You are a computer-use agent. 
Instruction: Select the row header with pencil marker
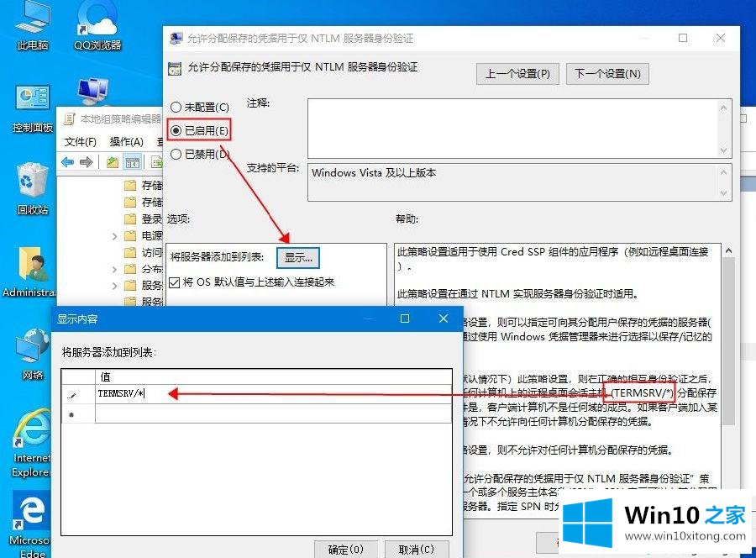tap(78, 394)
